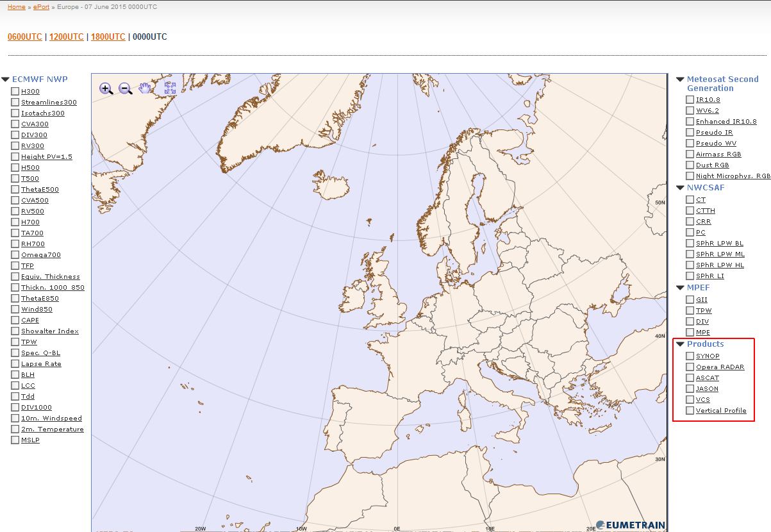771x532 pixels.
Task: Check the Wind850 box
Action: 15,309
